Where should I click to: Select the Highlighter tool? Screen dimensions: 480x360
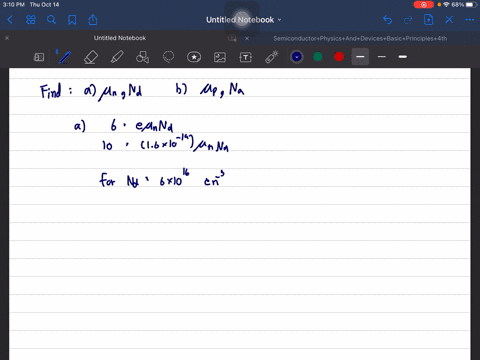point(117,57)
